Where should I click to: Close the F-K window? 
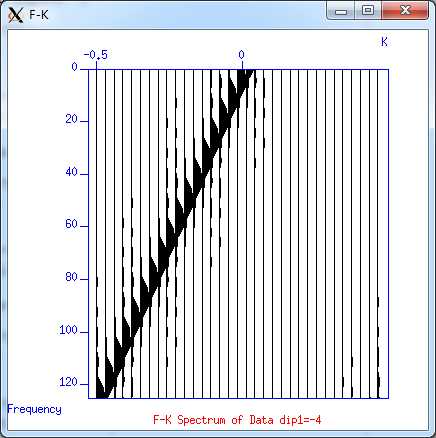point(405,11)
